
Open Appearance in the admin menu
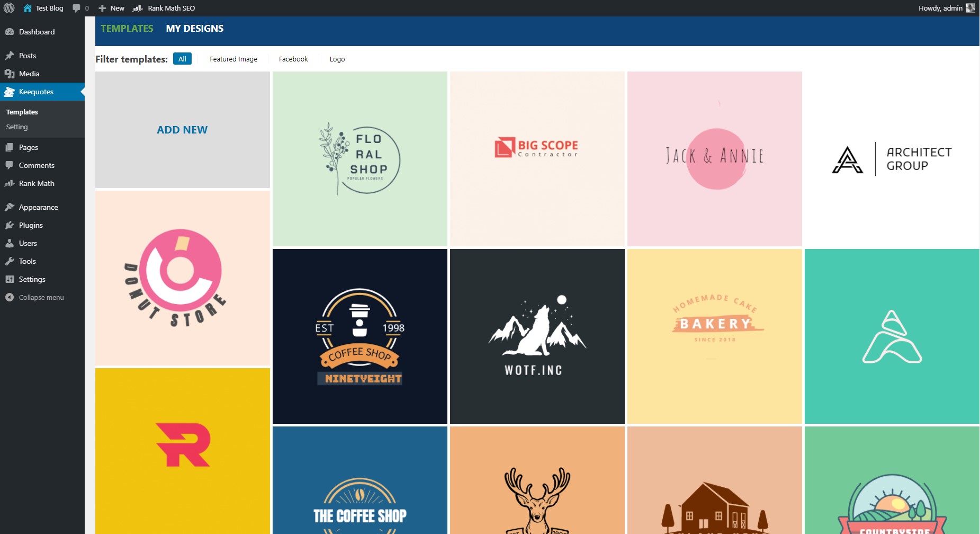(42, 207)
